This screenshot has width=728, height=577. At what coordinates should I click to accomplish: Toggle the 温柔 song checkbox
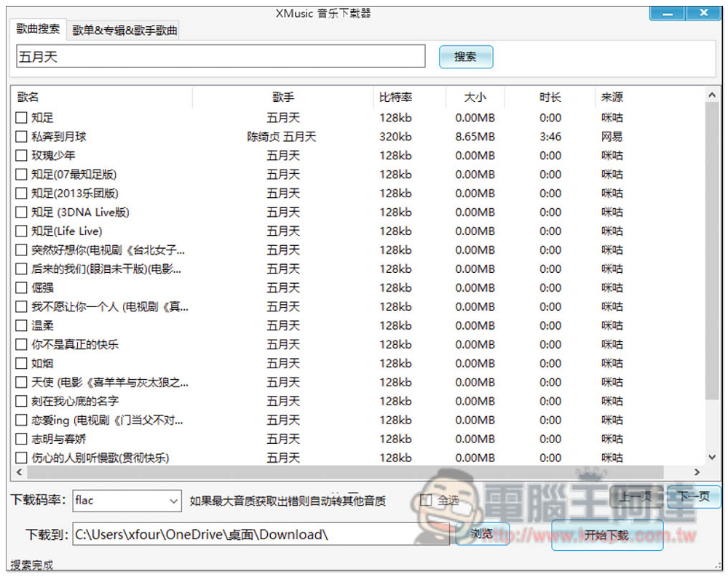[x=21, y=326]
